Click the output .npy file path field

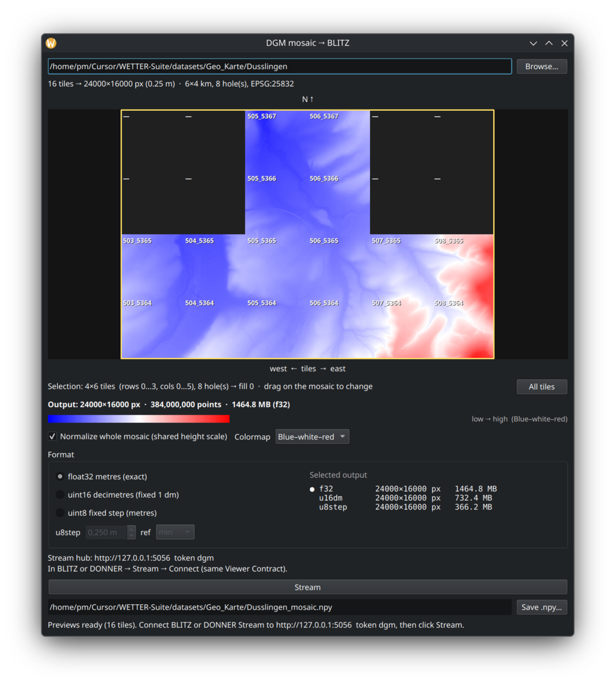280,607
